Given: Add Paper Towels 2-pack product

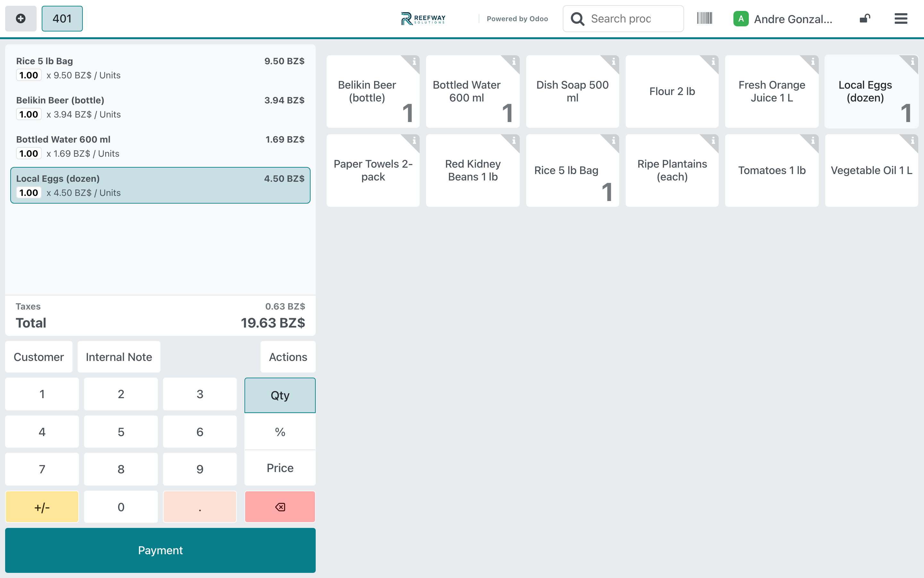Looking at the screenshot, I should click(x=373, y=171).
